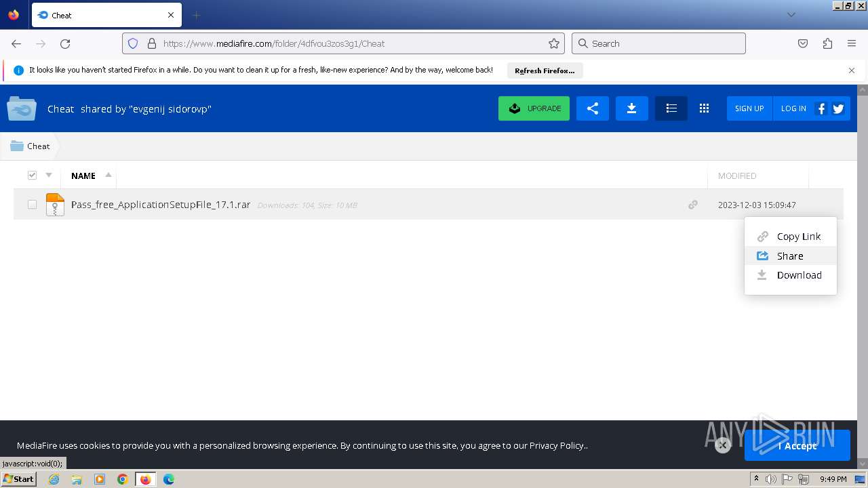Click the MODIFIED column header

(x=737, y=176)
